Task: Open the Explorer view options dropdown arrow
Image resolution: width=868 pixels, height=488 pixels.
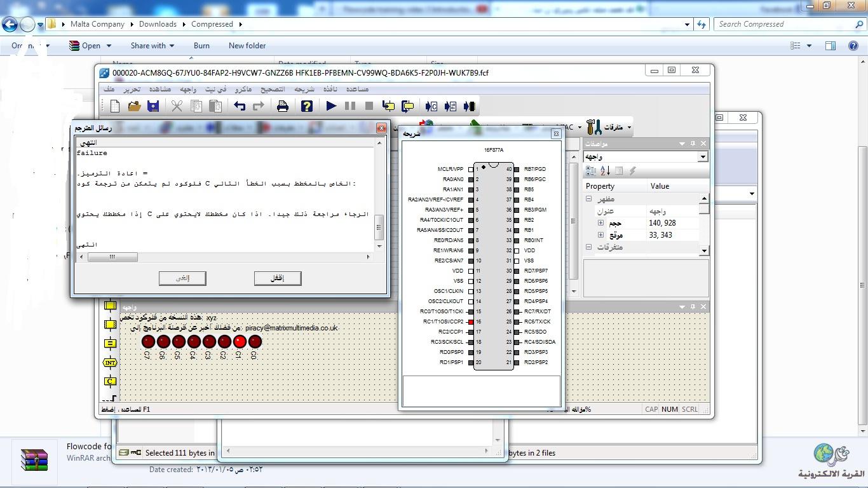Action: (x=809, y=46)
